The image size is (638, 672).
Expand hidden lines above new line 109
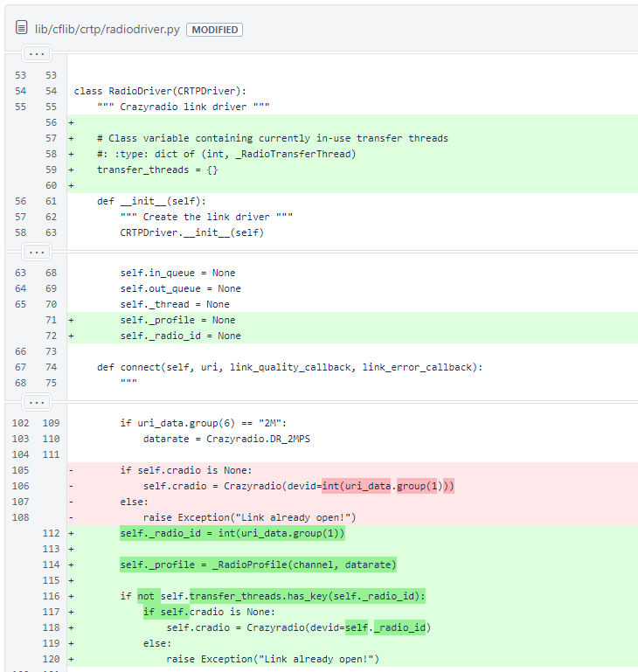click(35, 402)
